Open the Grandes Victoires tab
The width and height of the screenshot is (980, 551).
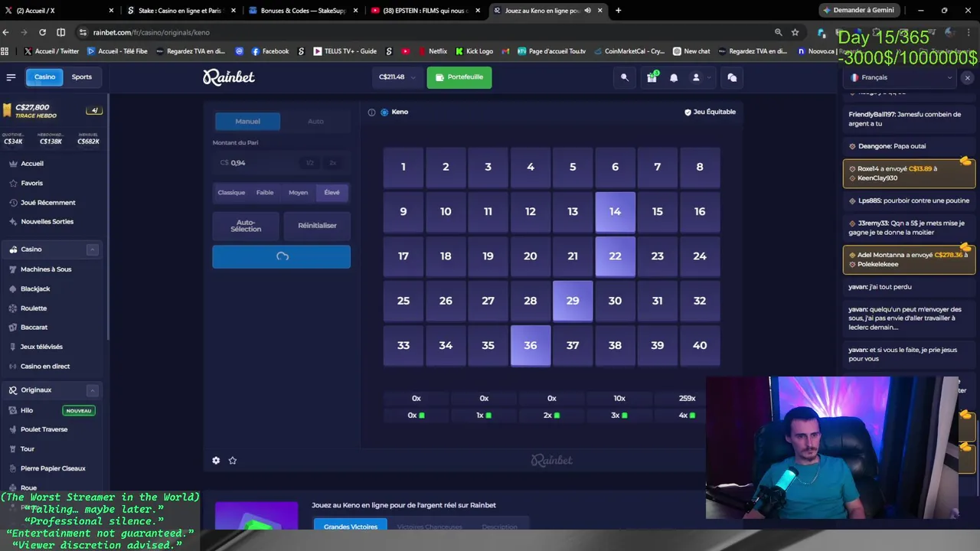coord(350,527)
